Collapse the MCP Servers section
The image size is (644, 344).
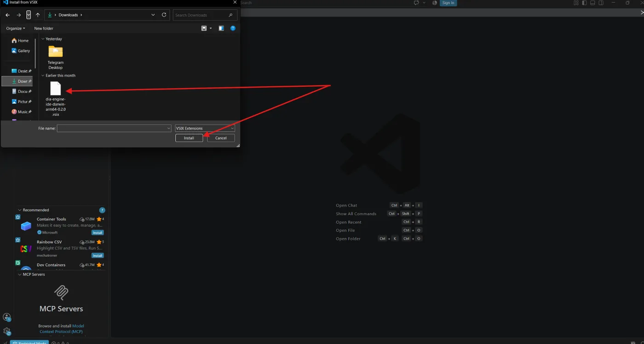19,275
